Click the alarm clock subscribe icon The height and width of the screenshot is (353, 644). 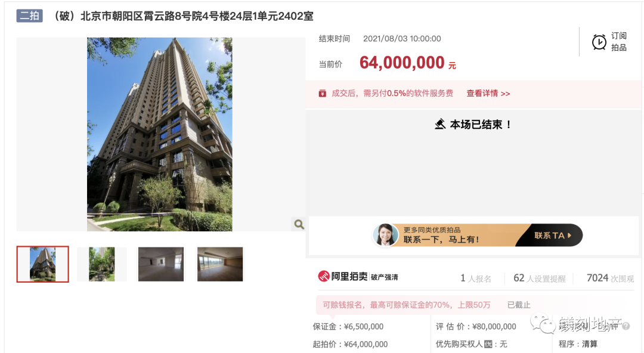click(x=599, y=42)
